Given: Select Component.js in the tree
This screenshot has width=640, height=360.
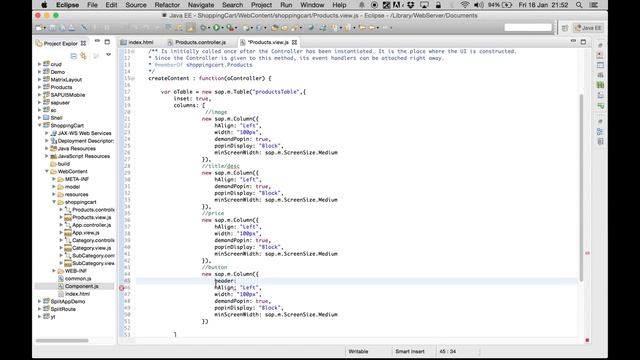Looking at the screenshot, I should pos(81,286).
